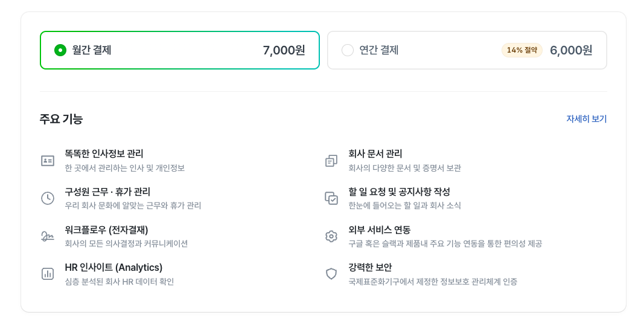
Task: Click the bar chart icon for HR 인사이트
Action: coord(48,274)
